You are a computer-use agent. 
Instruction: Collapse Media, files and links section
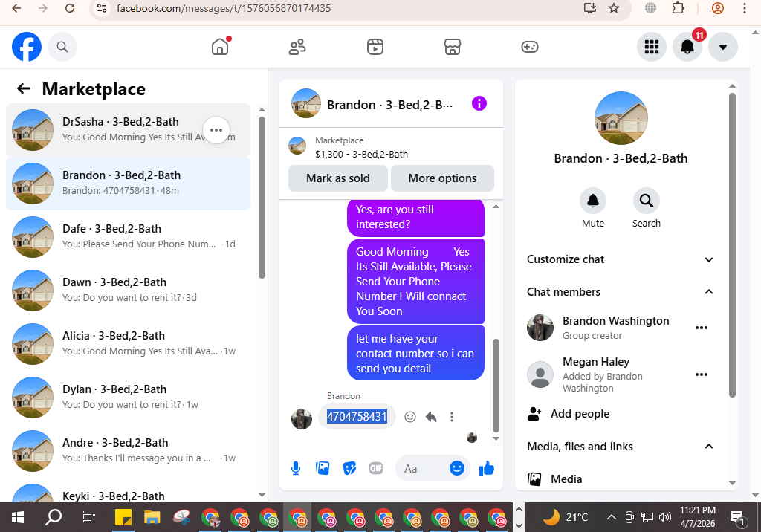coord(621,446)
